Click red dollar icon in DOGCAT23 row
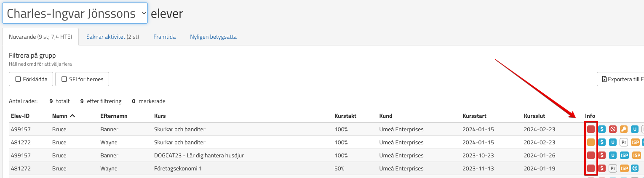Image resolution: width=644 pixels, height=178 pixels. point(602,155)
